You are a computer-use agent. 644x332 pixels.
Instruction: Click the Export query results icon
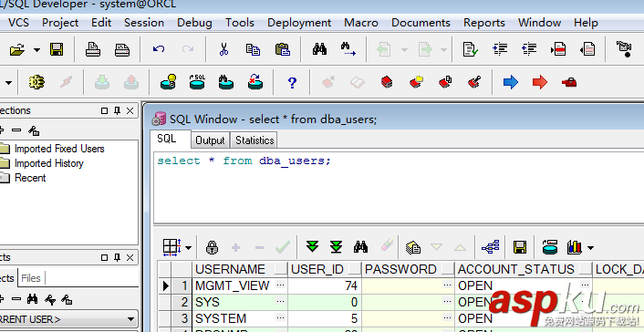413,247
